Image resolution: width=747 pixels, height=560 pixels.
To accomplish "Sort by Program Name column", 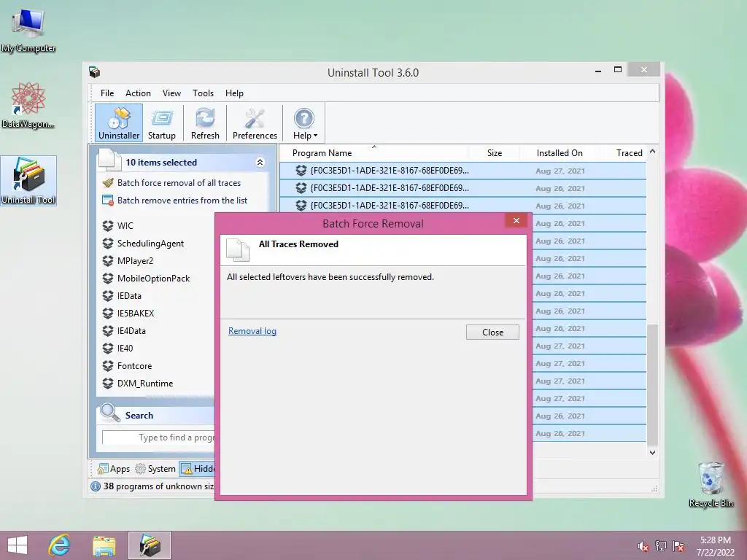I will point(322,153).
